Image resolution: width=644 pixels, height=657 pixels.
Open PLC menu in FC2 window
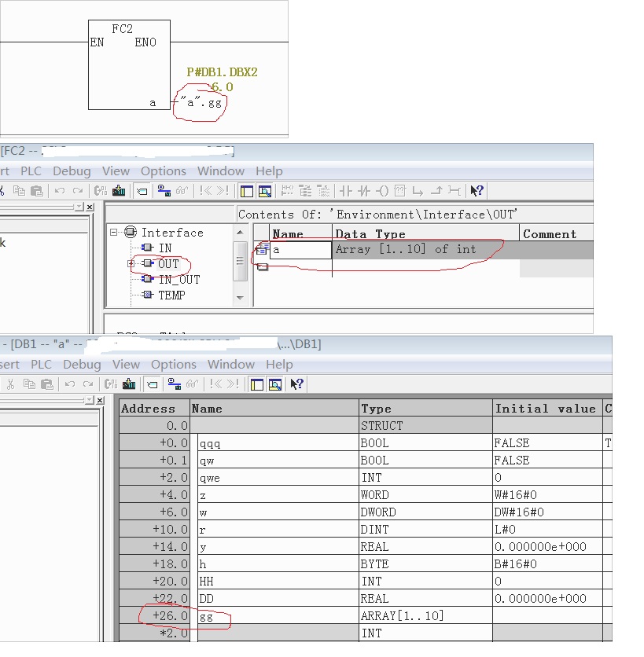(31, 171)
